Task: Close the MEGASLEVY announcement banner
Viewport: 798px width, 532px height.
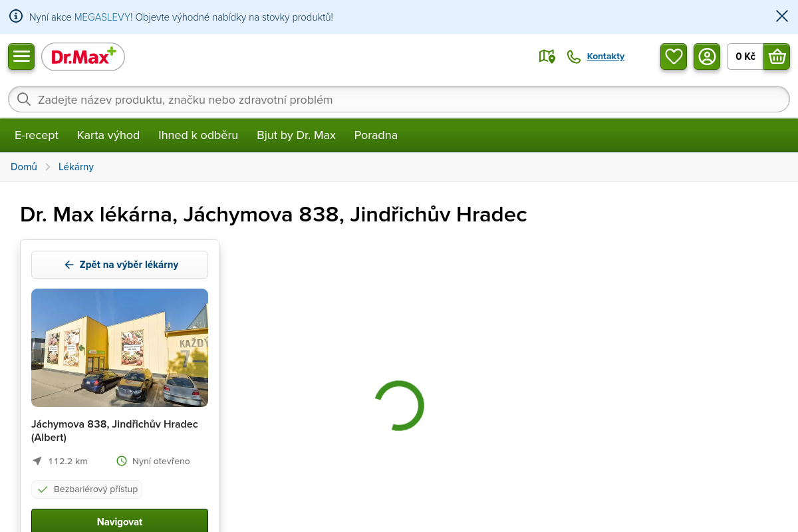Action: click(x=782, y=17)
